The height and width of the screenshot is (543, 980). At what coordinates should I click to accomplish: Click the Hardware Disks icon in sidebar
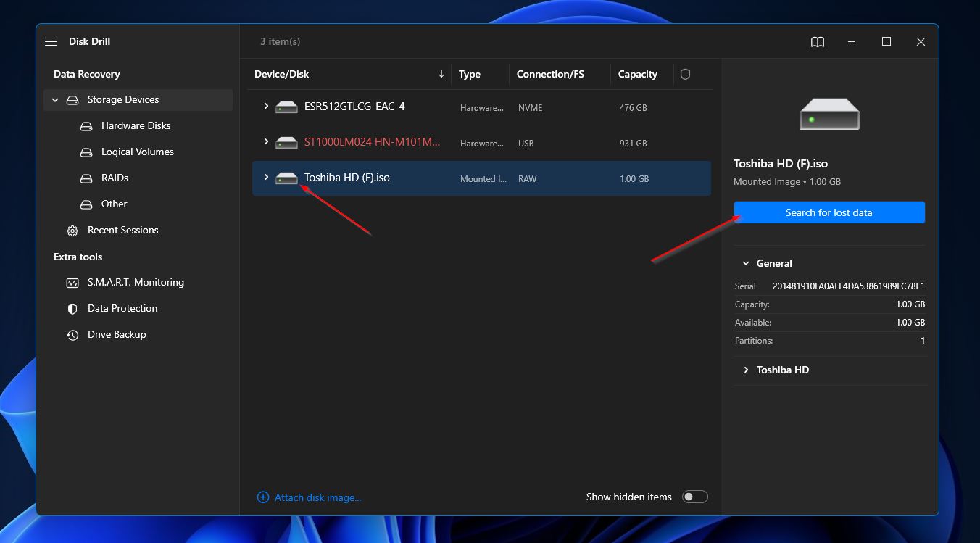coord(86,126)
